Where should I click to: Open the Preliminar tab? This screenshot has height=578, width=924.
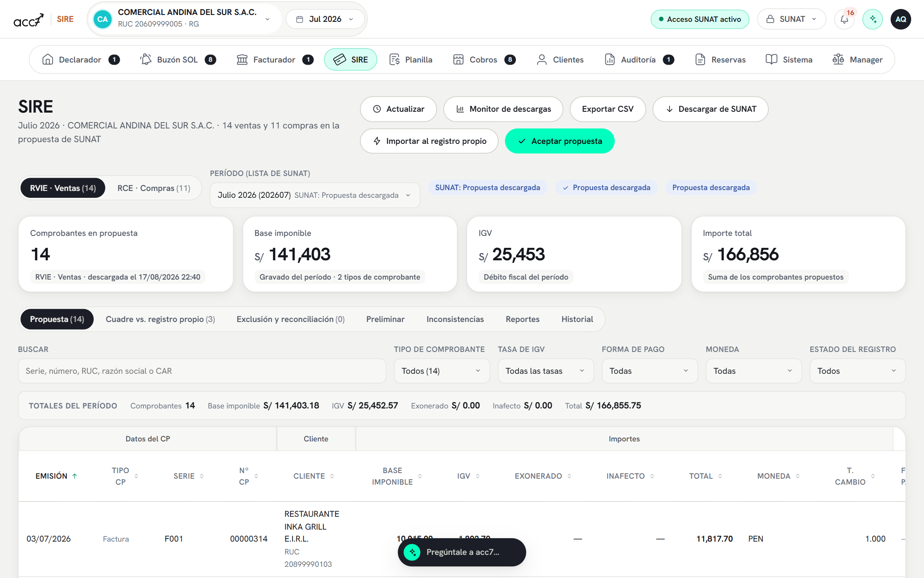(x=385, y=319)
